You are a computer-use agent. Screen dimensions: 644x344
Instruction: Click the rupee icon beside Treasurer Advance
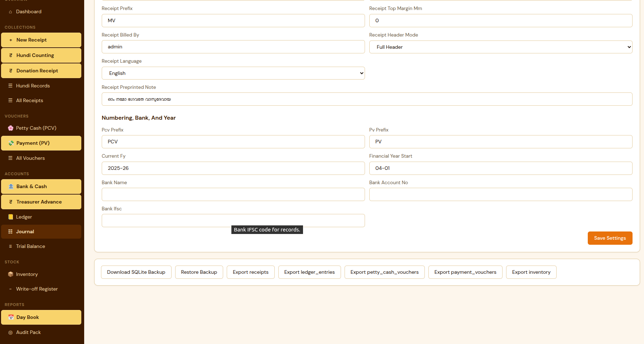(11, 202)
